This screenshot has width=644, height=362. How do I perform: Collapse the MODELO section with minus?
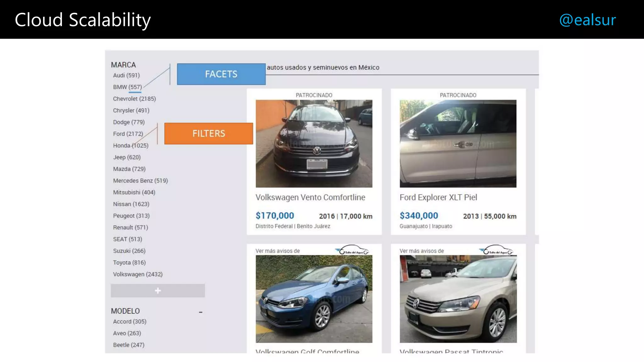(x=201, y=312)
